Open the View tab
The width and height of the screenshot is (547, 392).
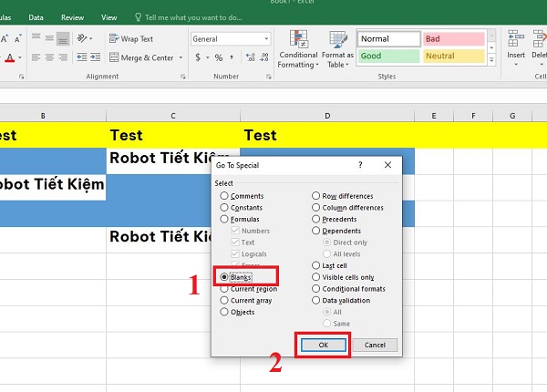pyautogui.click(x=108, y=17)
